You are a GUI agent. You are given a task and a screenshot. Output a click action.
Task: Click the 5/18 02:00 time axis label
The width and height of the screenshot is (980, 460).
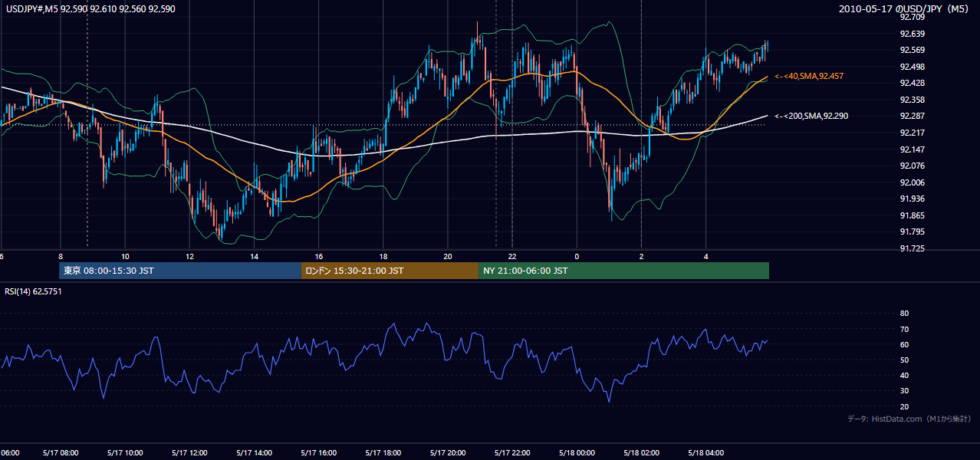pyautogui.click(x=641, y=453)
